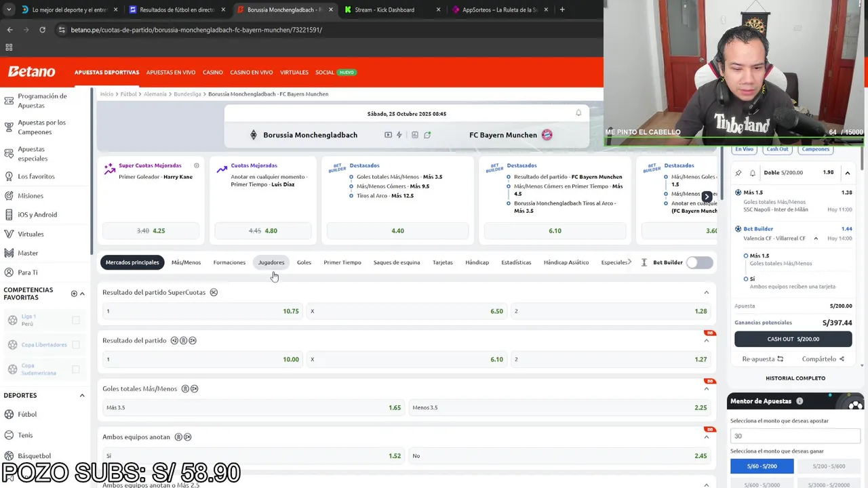Open a new browser tab with plus button
This screenshot has width=868, height=488.
[x=562, y=9]
